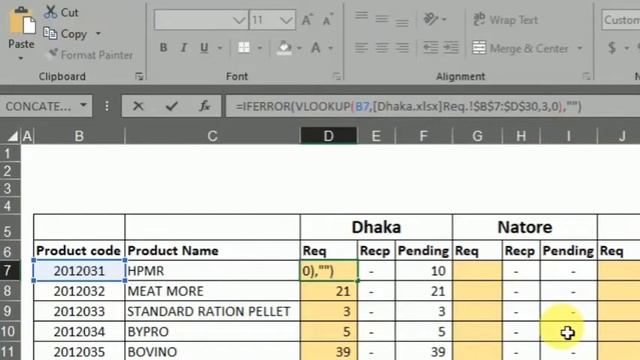Apply the Fill Color bucket
Viewport: 640px width, 360px height.
tap(284, 48)
